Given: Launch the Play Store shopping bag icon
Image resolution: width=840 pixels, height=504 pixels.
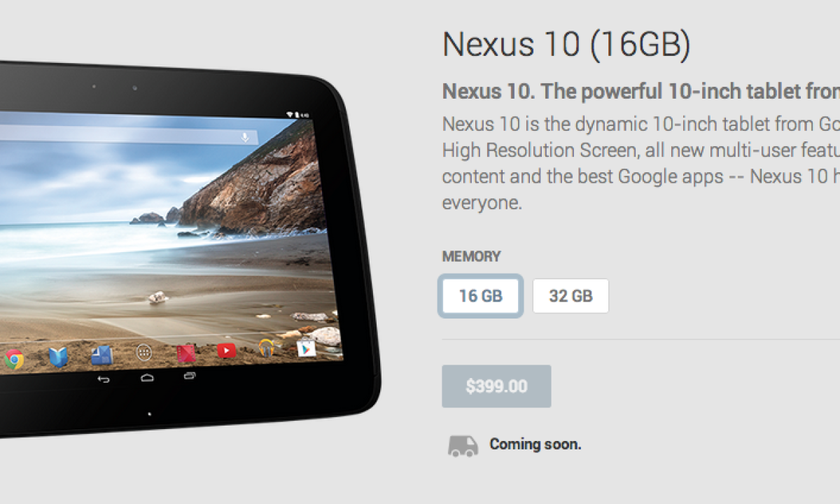Looking at the screenshot, I should 306,347.
